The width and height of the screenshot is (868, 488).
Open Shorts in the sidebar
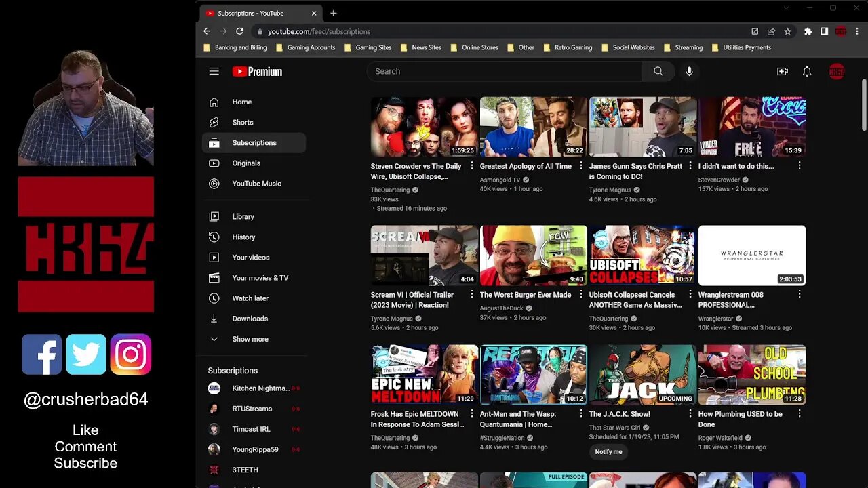pyautogui.click(x=254, y=122)
